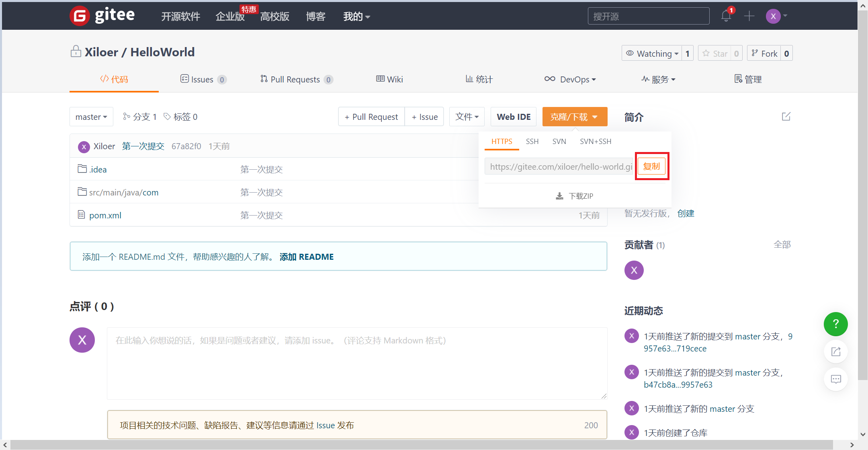868x450 pixels.
Task: Open 高校版 in the header
Action: 274,16
